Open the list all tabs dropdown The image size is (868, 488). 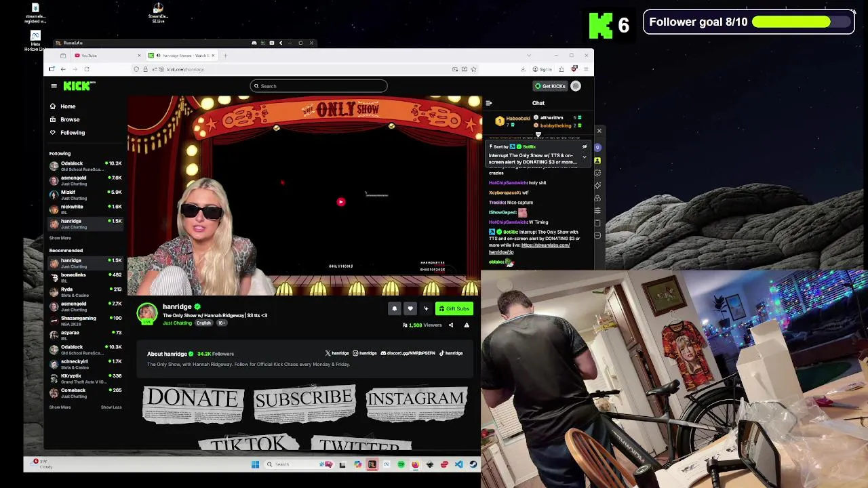coord(529,56)
